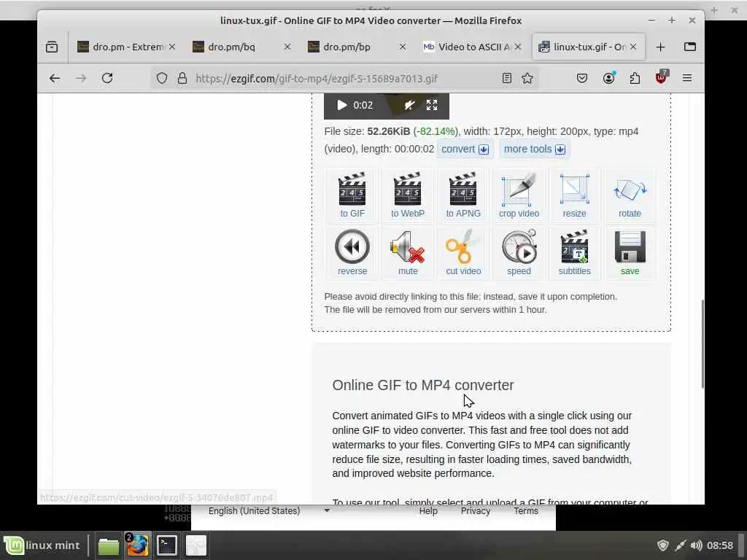The image size is (747, 560).
Task: Open the tab sidebar panel button
Action: point(690,47)
